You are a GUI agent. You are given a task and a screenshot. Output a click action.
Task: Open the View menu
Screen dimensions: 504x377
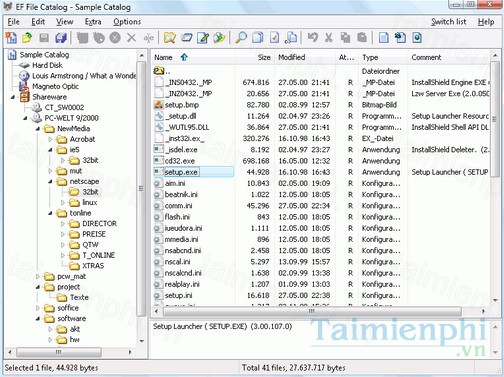(x=64, y=22)
